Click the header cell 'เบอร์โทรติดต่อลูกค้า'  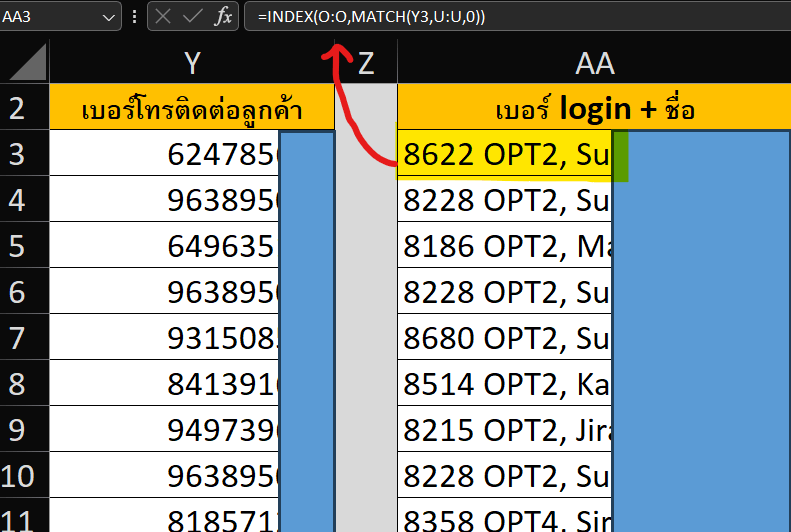(191, 108)
